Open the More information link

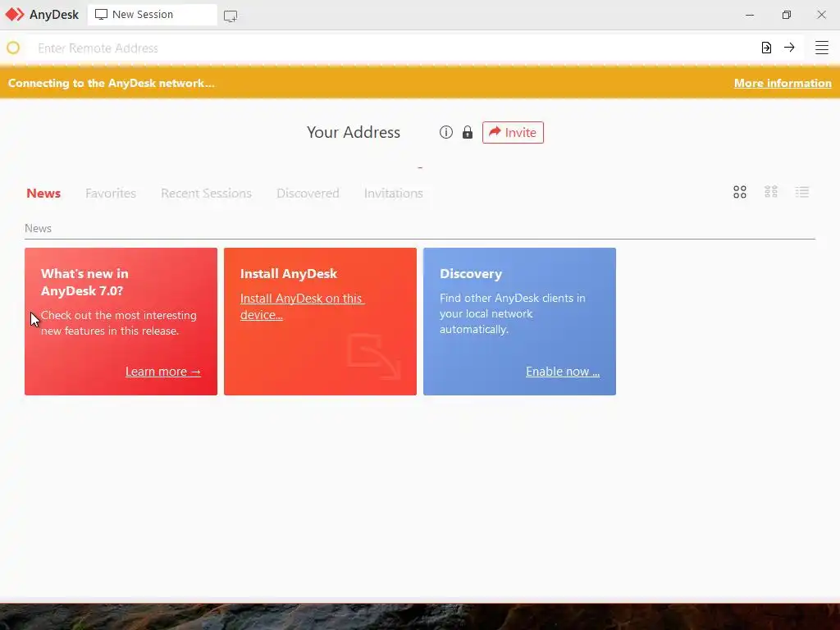(x=782, y=83)
